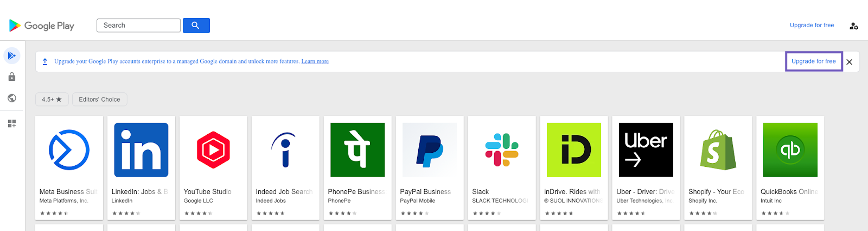The height and width of the screenshot is (231, 868).
Task: Click the Slack title text
Action: pyautogui.click(x=481, y=192)
